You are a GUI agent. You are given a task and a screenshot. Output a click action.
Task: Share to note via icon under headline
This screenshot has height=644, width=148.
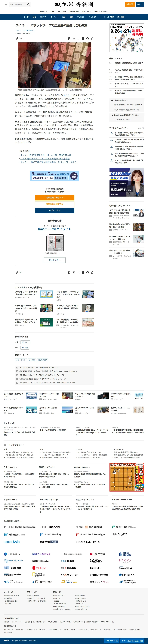[78, 39]
